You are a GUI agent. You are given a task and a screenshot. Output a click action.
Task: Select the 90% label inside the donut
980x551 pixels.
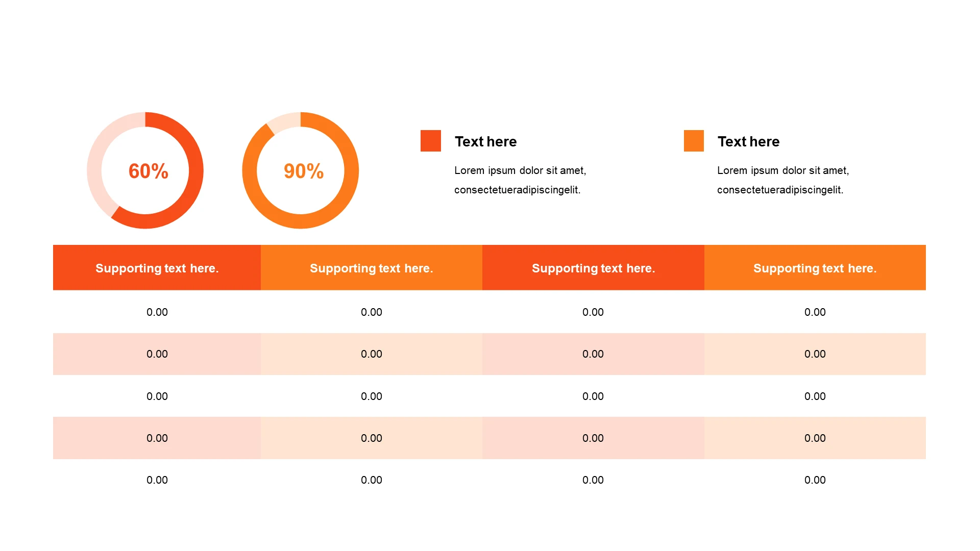coord(304,171)
